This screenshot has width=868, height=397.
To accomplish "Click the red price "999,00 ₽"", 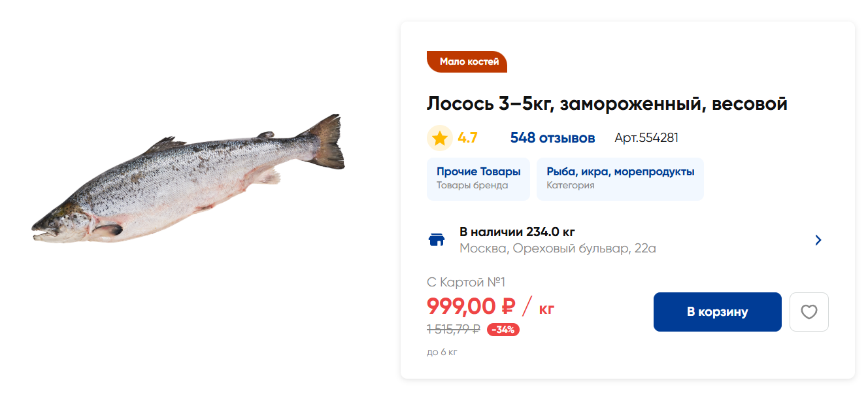I will coord(471,305).
